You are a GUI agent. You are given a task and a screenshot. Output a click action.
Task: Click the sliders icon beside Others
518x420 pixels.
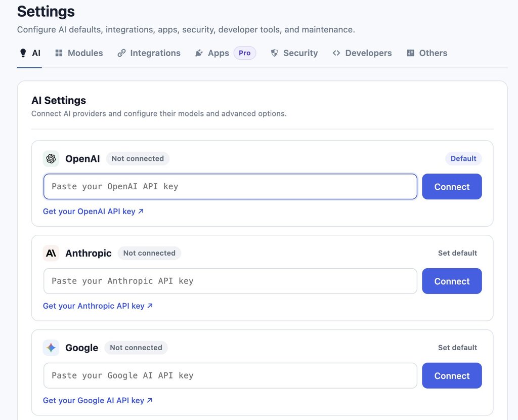[x=410, y=53]
